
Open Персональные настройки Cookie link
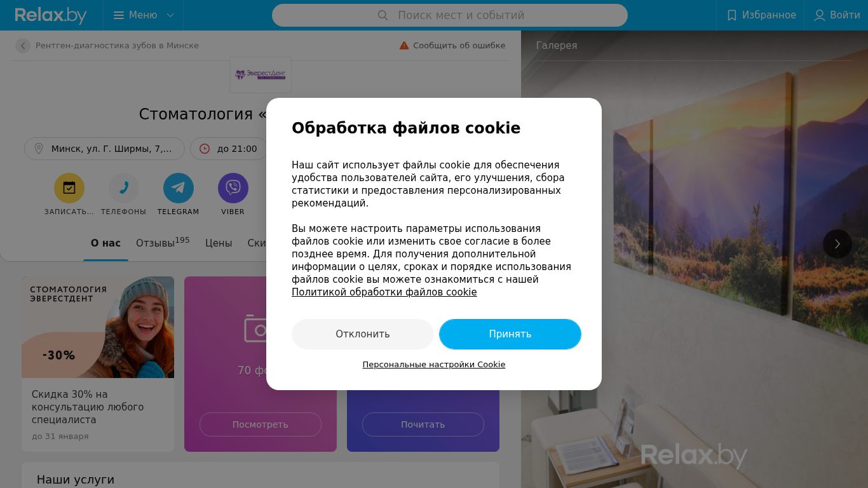click(434, 365)
